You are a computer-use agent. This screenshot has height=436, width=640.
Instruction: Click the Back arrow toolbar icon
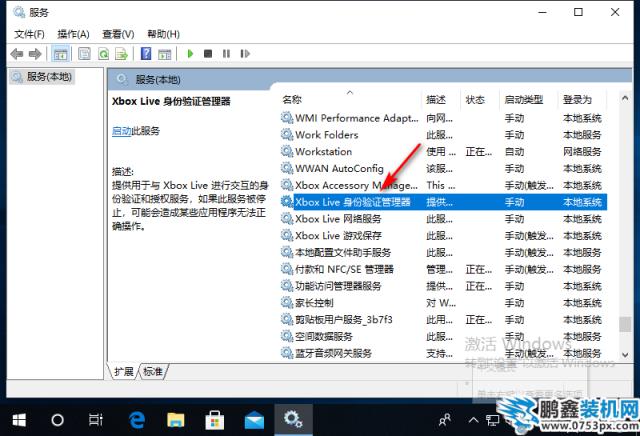[16, 54]
